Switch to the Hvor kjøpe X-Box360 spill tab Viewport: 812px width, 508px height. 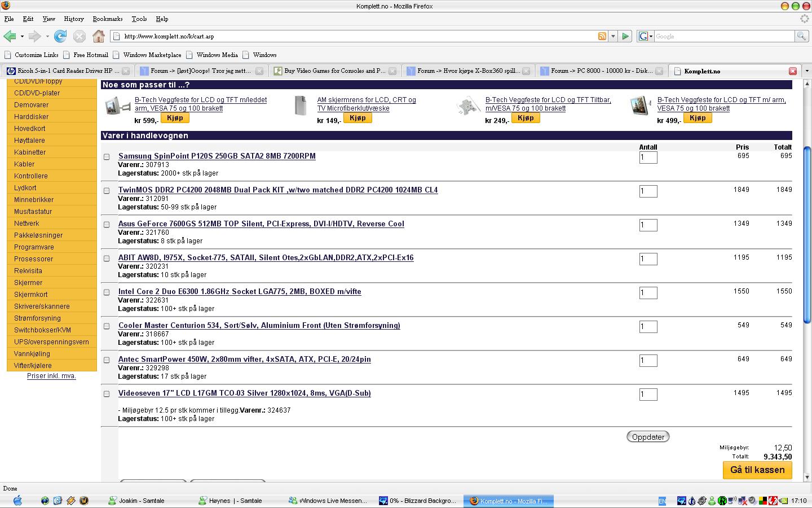(467, 71)
